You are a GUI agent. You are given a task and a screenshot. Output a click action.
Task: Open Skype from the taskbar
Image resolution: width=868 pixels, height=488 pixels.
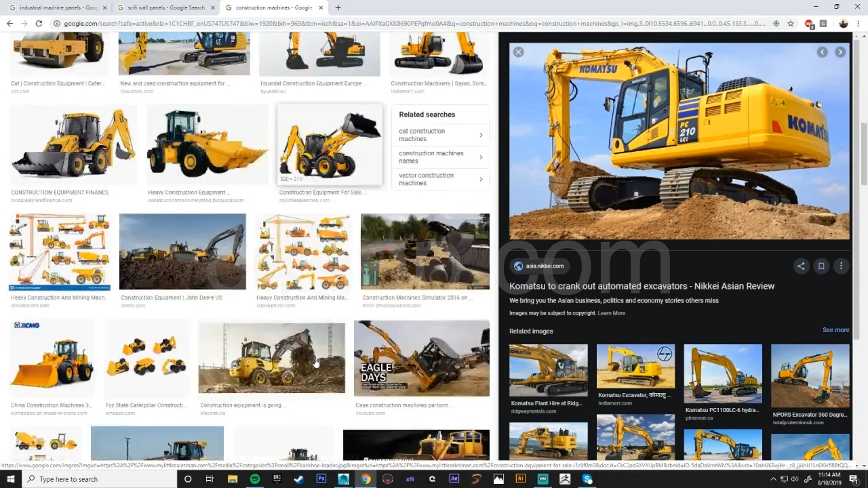tap(587, 479)
